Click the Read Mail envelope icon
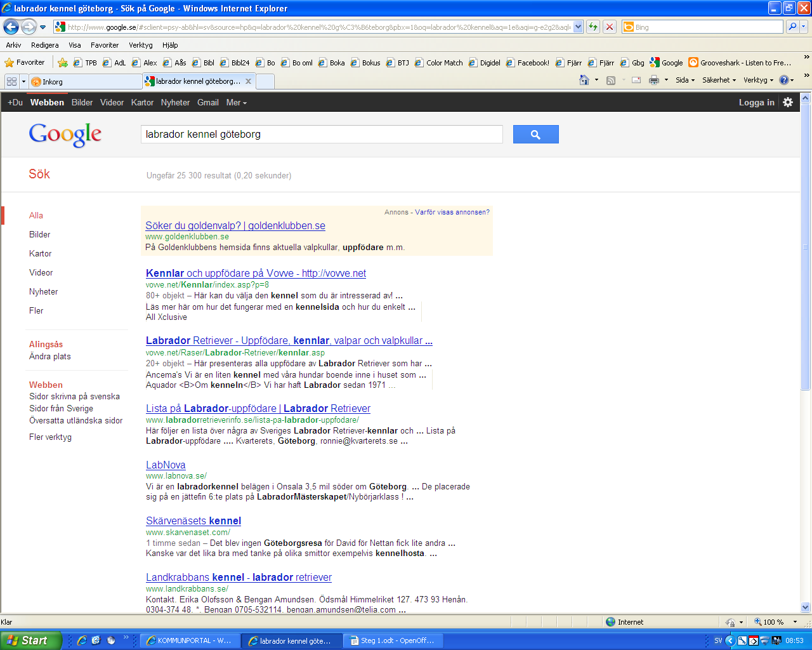The height and width of the screenshot is (650, 812). 636,80
